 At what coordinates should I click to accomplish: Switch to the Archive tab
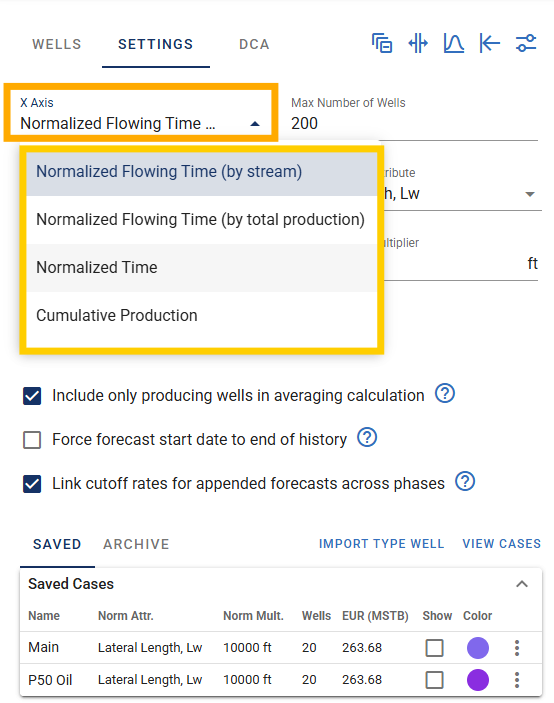tap(136, 544)
